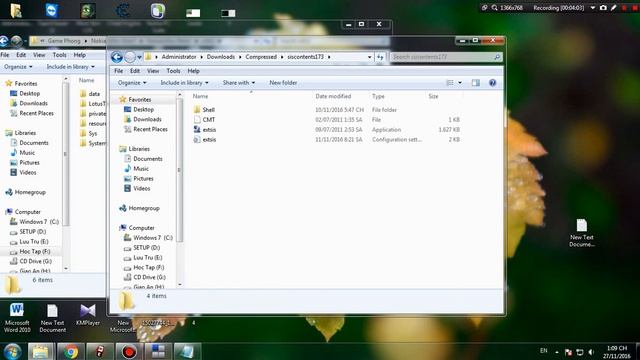Open the Organize dropdown in front window
Image resolution: width=640 pixels, height=360 pixels.
(132, 83)
